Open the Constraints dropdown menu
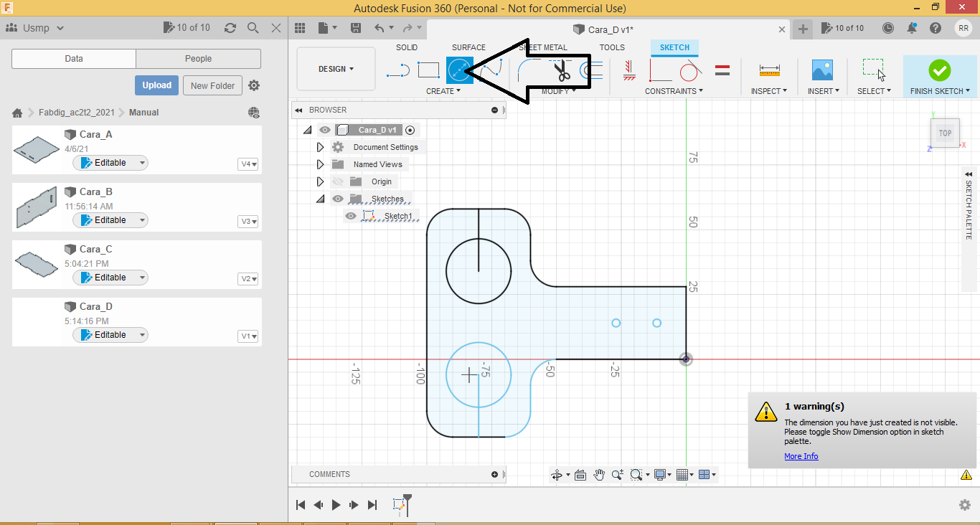 click(674, 91)
